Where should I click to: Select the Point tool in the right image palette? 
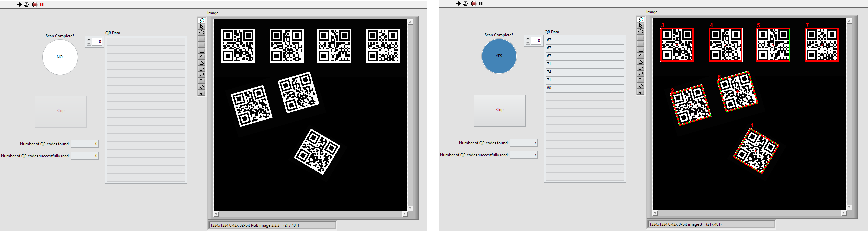click(641, 38)
